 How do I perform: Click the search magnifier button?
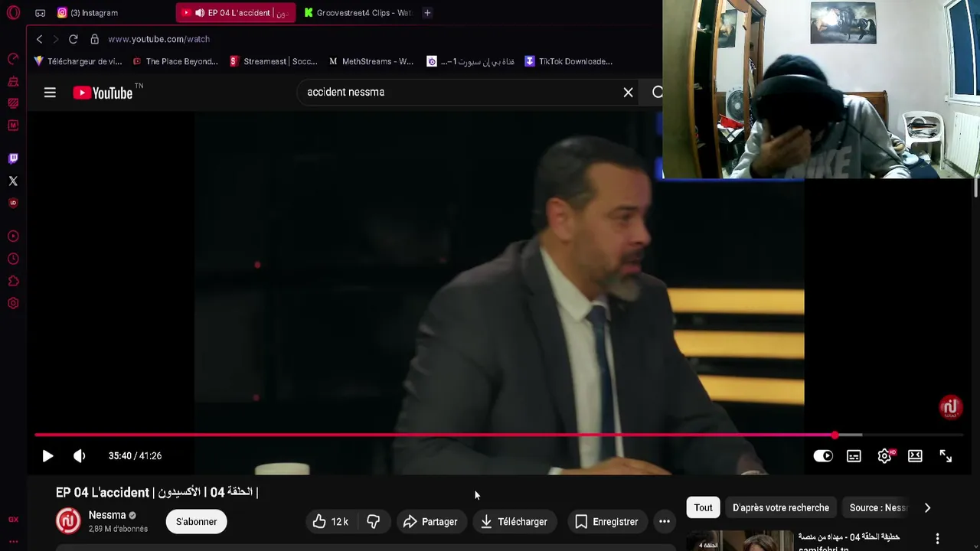tap(657, 93)
